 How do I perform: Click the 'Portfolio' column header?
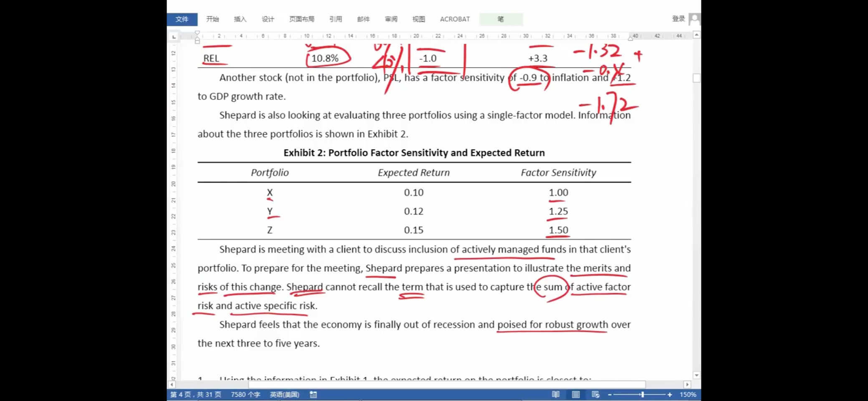[x=270, y=173]
